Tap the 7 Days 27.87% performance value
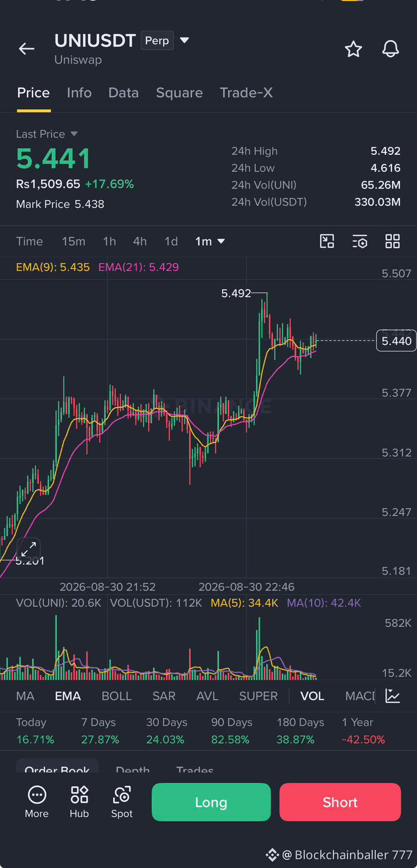Screen dimensions: 417x868 [x=100, y=739]
